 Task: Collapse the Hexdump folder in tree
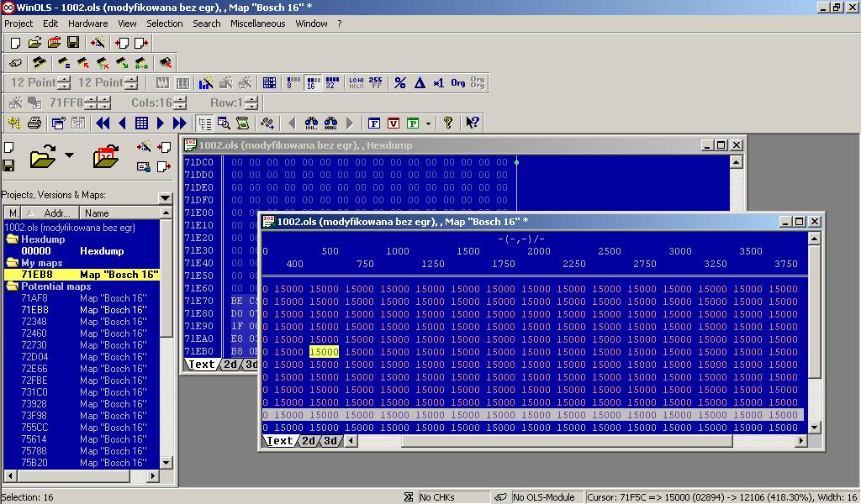coord(11,239)
